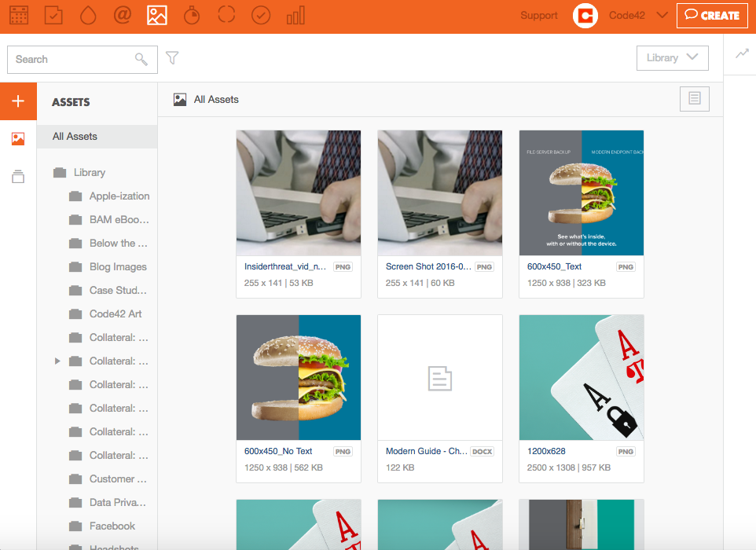Open the stopwatch timer icon

192,16
